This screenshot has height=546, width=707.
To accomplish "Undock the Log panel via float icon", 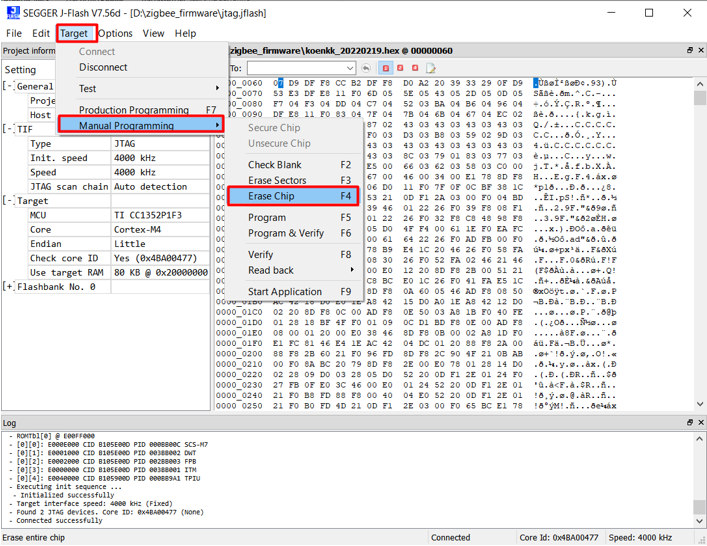I will [690, 422].
